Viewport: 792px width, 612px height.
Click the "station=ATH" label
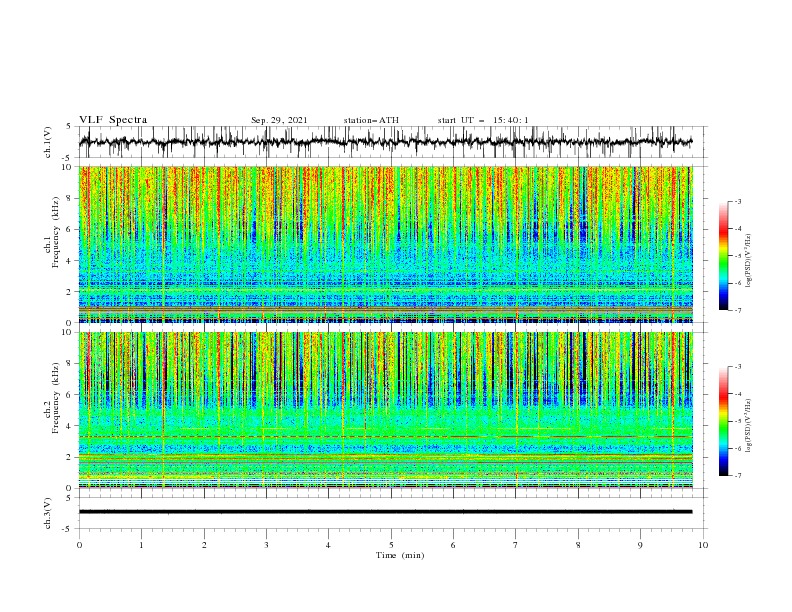click(x=371, y=120)
